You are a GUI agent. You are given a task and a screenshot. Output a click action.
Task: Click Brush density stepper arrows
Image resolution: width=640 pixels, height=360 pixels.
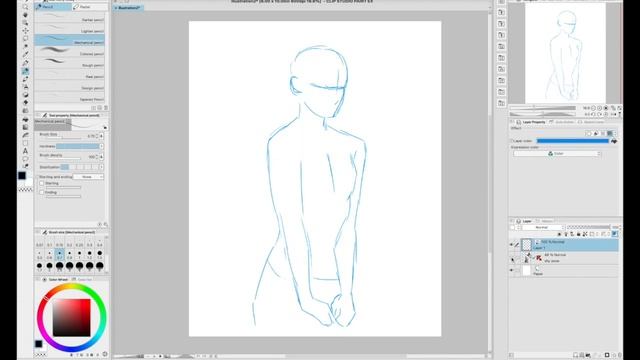click(97, 157)
